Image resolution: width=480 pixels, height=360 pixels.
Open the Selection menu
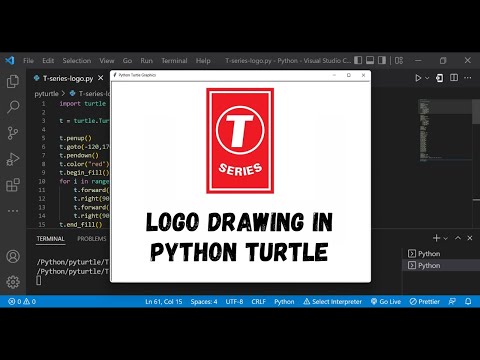[x=77, y=61]
